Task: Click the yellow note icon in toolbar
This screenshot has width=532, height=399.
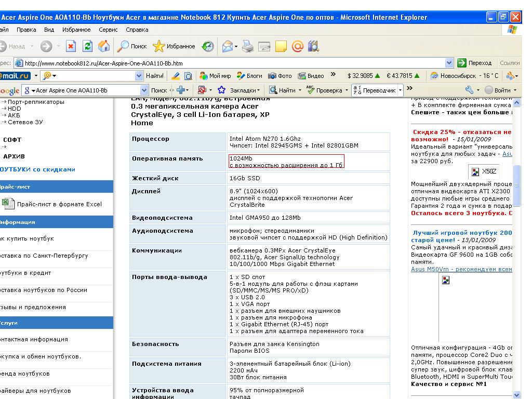Action: tap(281, 46)
